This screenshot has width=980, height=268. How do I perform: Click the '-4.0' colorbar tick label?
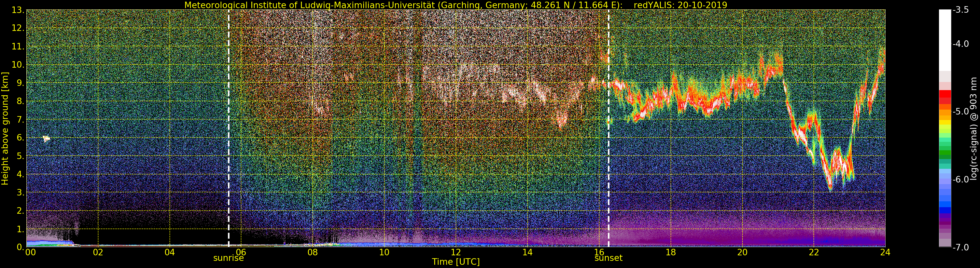pos(960,44)
